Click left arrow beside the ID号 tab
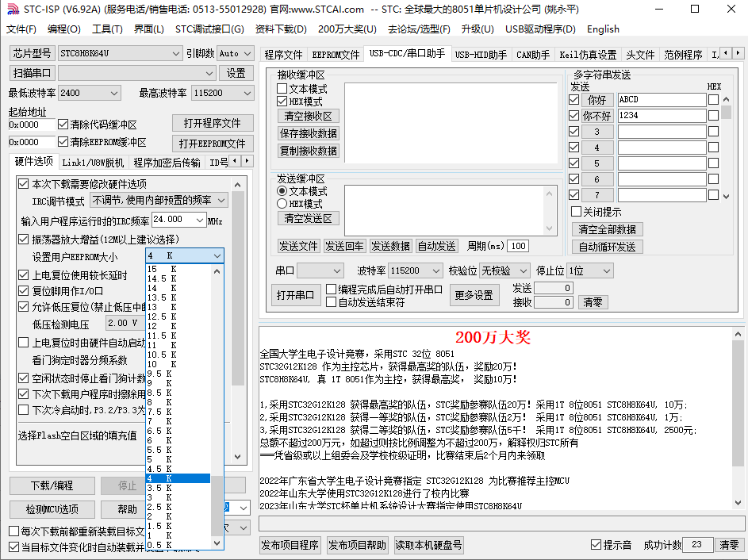Image resolution: width=748 pixels, height=560 pixels. pyautogui.click(x=235, y=161)
